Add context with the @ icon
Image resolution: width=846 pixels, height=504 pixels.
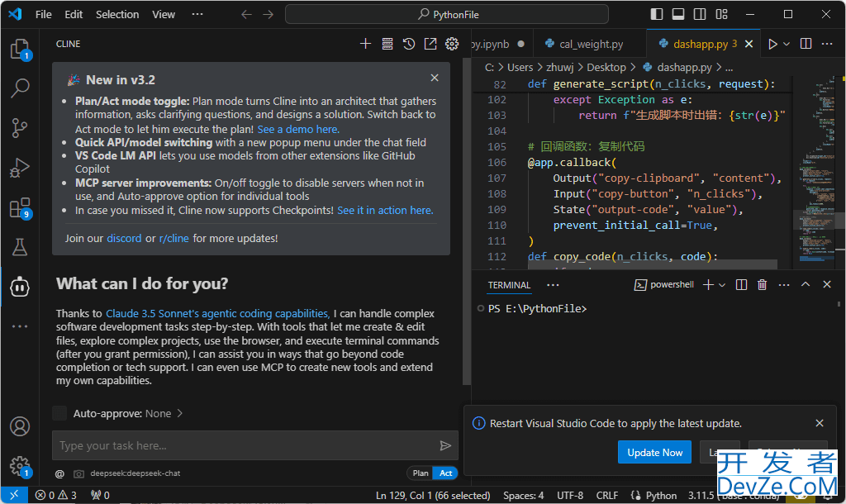pos(59,473)
